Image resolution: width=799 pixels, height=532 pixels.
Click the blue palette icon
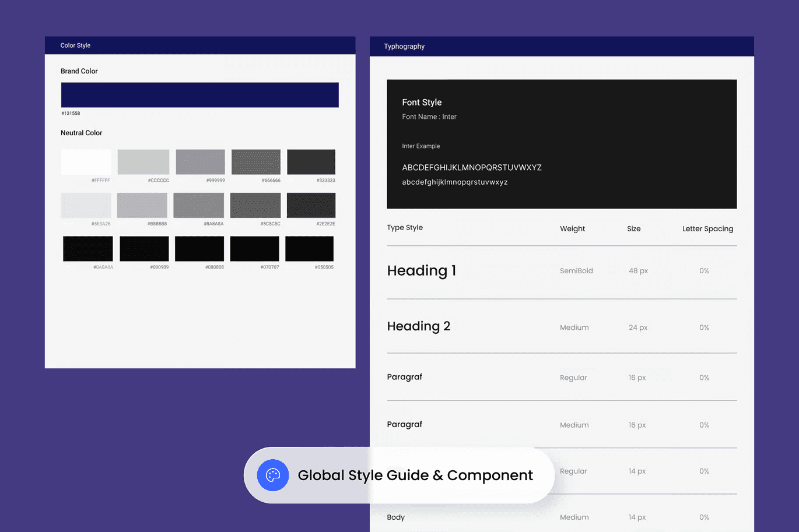[273, 475]
